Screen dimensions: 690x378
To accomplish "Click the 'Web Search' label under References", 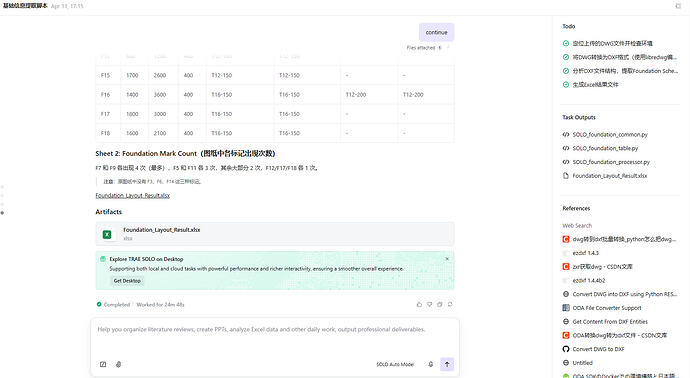I will (577, 225).
